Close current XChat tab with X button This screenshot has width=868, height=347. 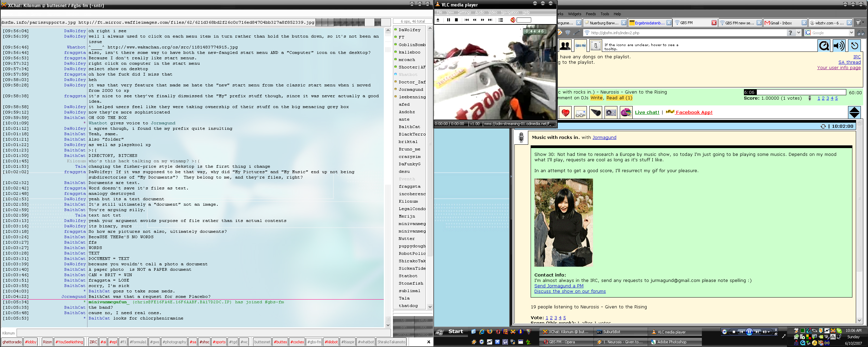429,342
